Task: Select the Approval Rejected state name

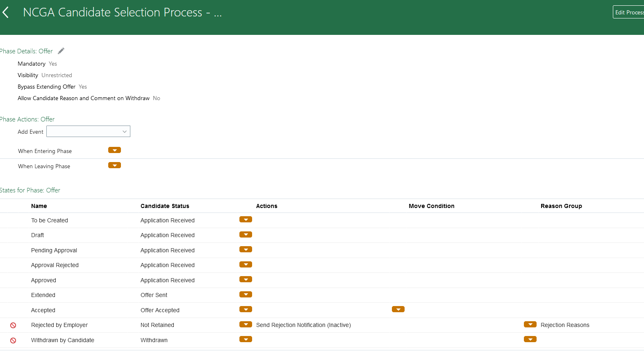Action: tap(55, 265)
